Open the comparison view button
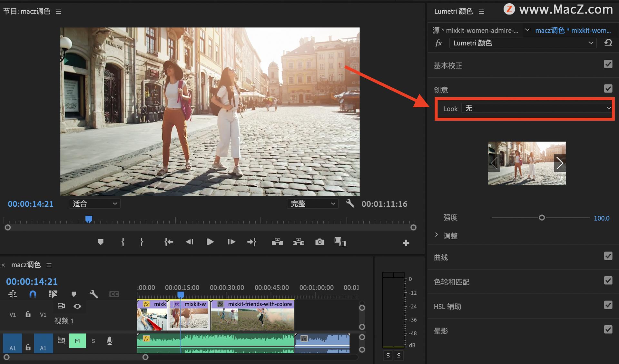619x364 pixels. (x=340, y=242)
